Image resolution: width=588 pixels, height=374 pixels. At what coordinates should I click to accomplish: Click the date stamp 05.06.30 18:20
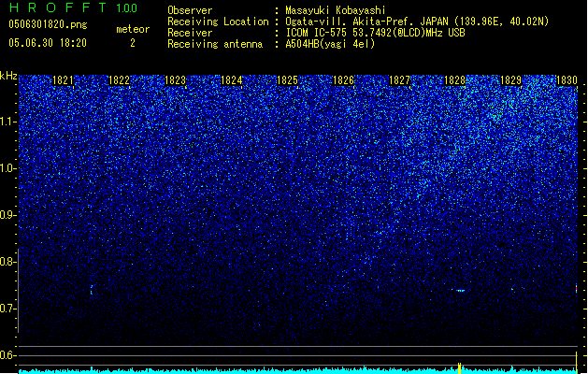pyautogui.click(x=48, y=43)
